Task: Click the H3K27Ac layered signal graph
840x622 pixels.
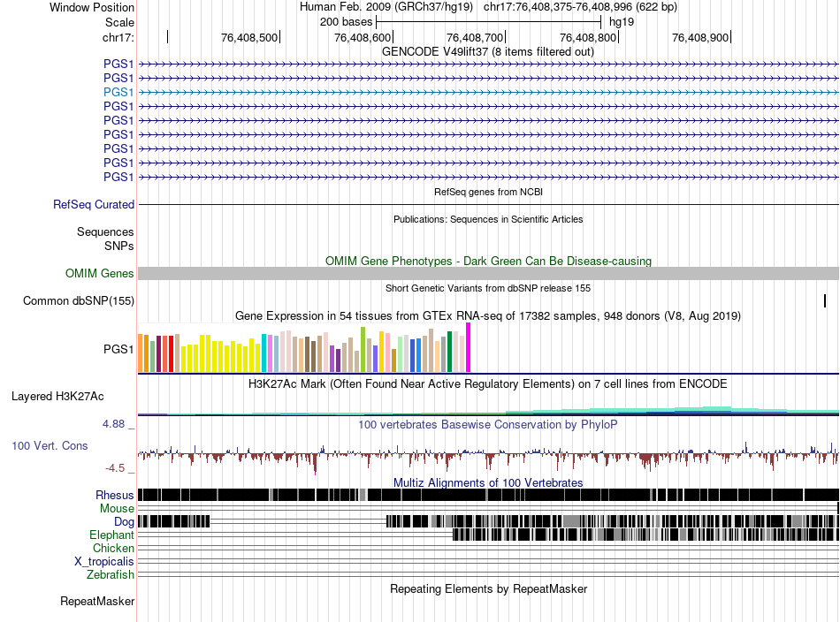Action: click(x=488, y=411)
